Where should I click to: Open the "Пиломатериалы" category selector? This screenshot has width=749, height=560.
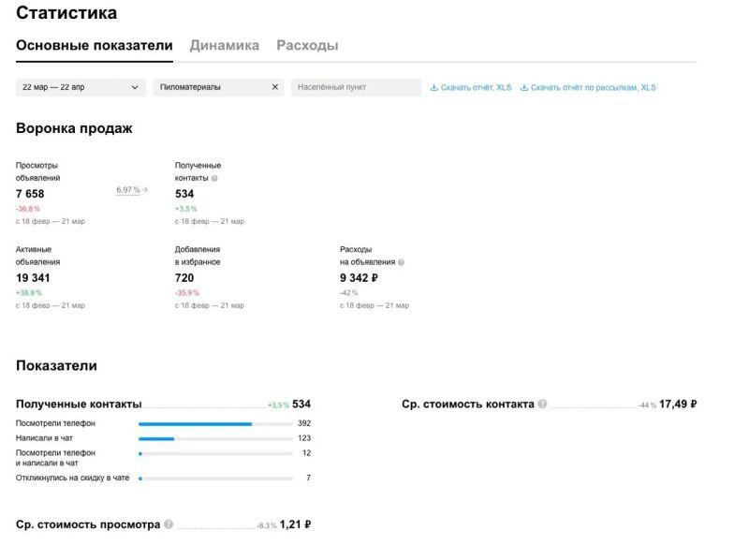click(211, 87)
